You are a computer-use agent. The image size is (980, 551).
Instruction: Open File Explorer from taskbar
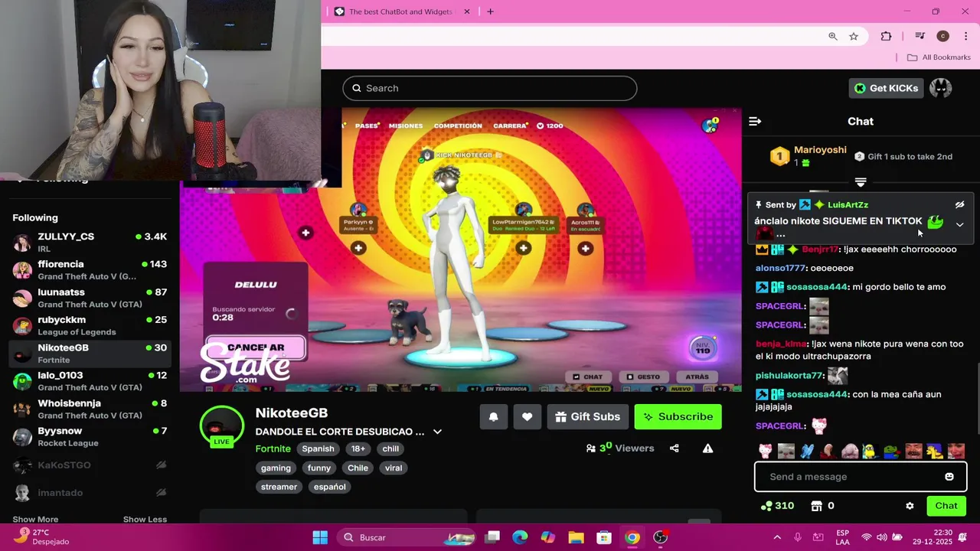click(x=576, y=537)
